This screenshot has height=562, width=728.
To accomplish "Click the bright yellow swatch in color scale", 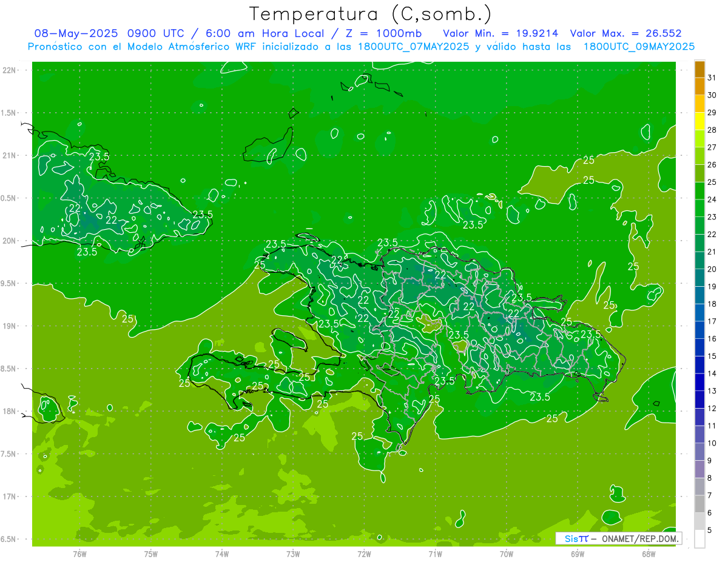I will 699,121.
